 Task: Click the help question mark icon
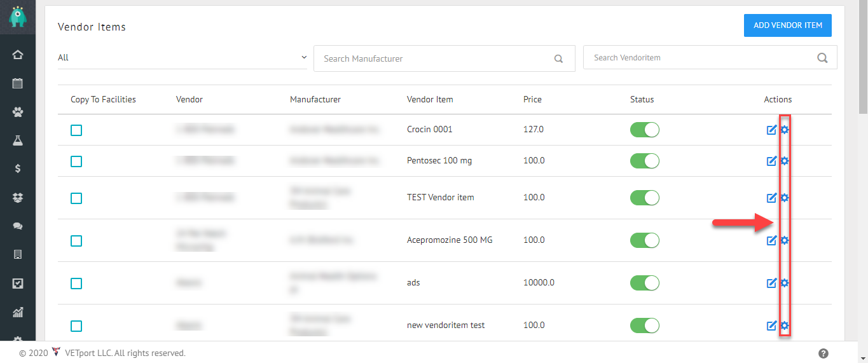(x=823, y=353)
